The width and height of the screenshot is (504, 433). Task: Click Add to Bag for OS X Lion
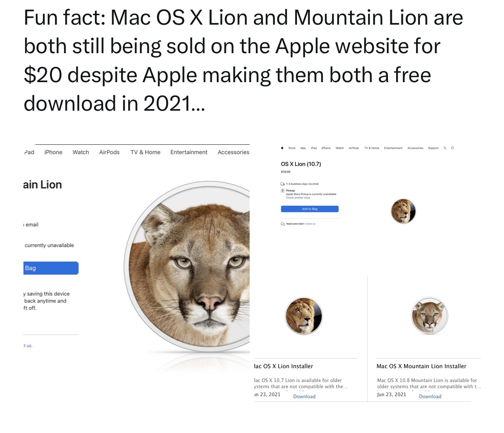[310, 209]
